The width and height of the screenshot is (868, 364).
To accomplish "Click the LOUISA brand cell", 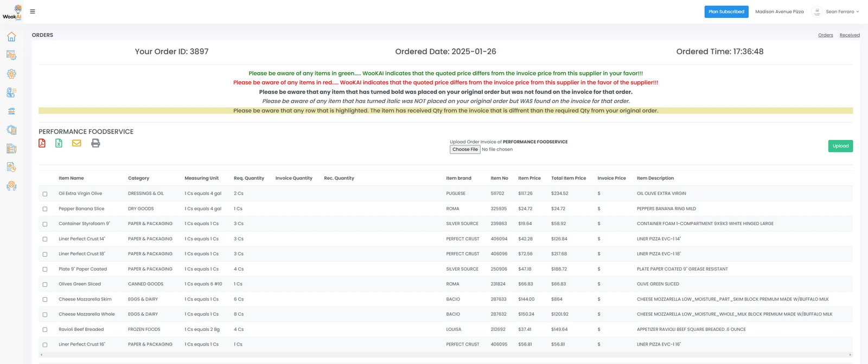I will [x=454, y=330].
